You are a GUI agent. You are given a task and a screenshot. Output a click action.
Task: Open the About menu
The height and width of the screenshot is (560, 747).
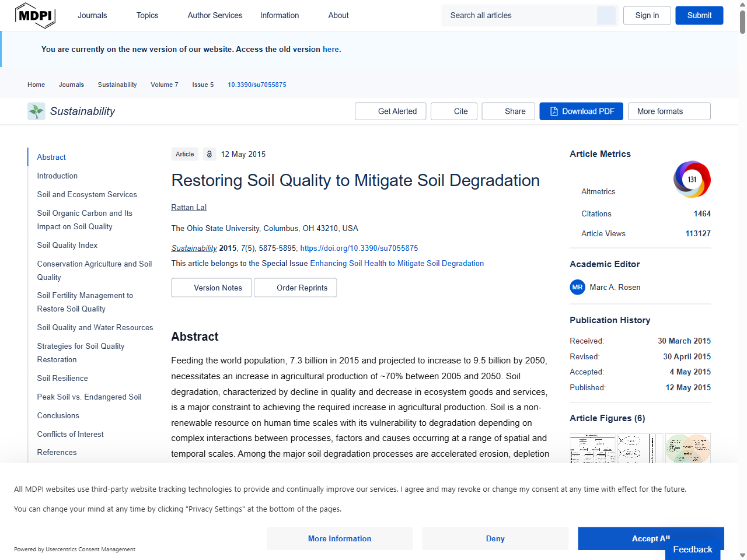(x=338, y=15)
